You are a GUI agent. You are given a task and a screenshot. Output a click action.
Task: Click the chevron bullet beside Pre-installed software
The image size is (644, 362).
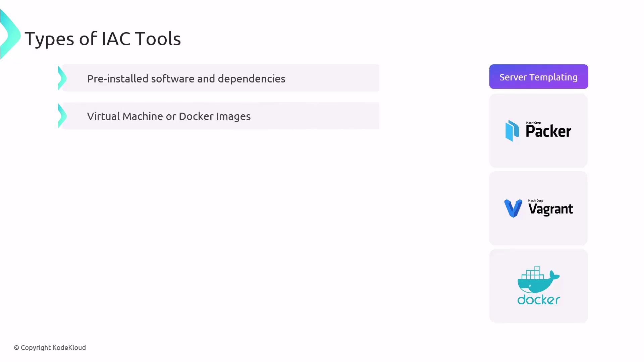pyautogui.click(x=62, y=78)
